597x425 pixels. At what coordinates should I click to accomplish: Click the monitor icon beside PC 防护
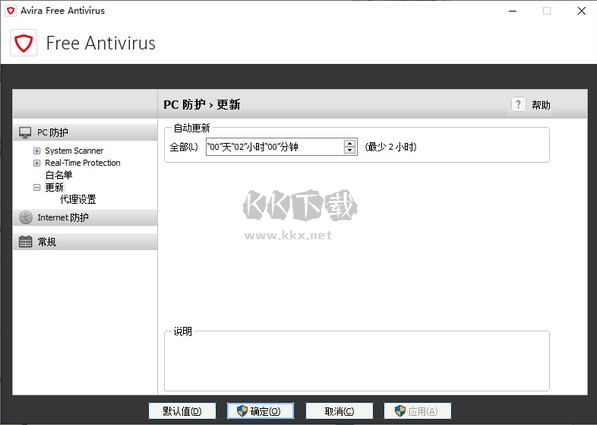[x=25, y=133]
